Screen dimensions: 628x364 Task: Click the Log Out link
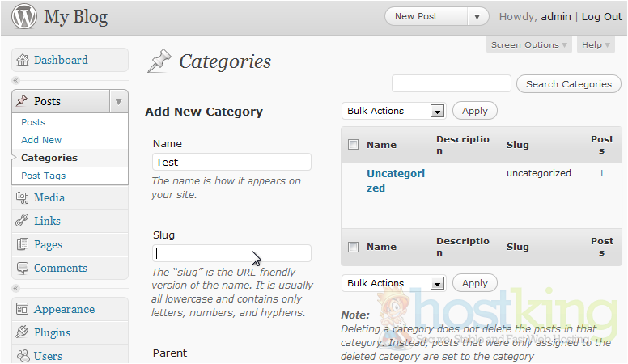point(601,17)
